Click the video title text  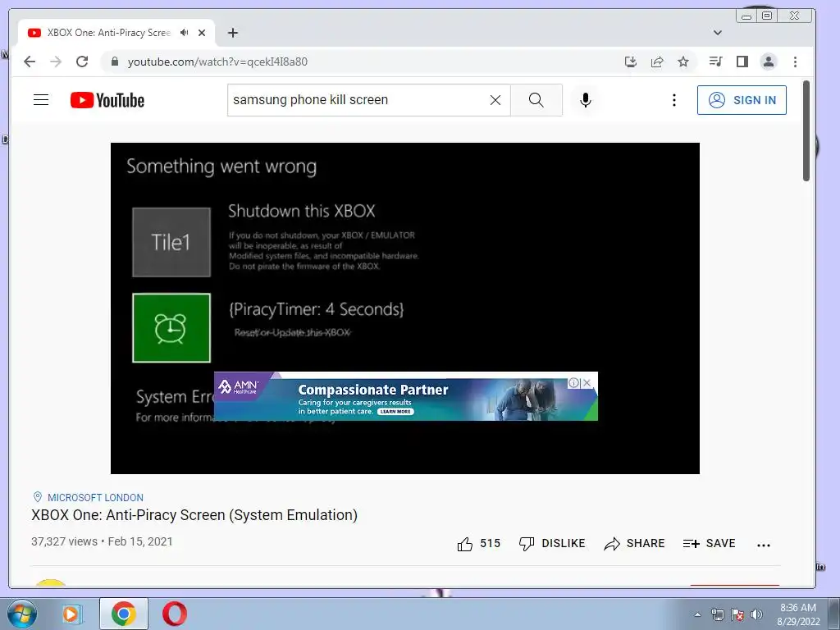194,515
